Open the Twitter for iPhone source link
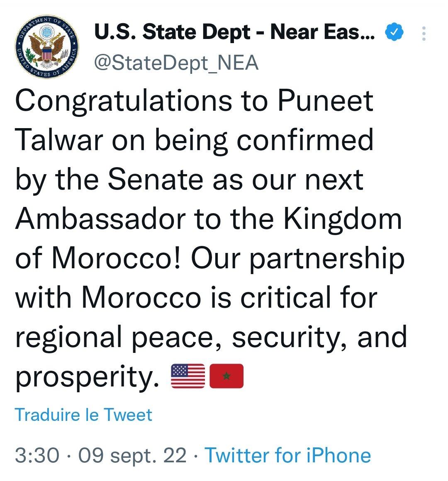The image size is (448, 481). click(288, 455)
